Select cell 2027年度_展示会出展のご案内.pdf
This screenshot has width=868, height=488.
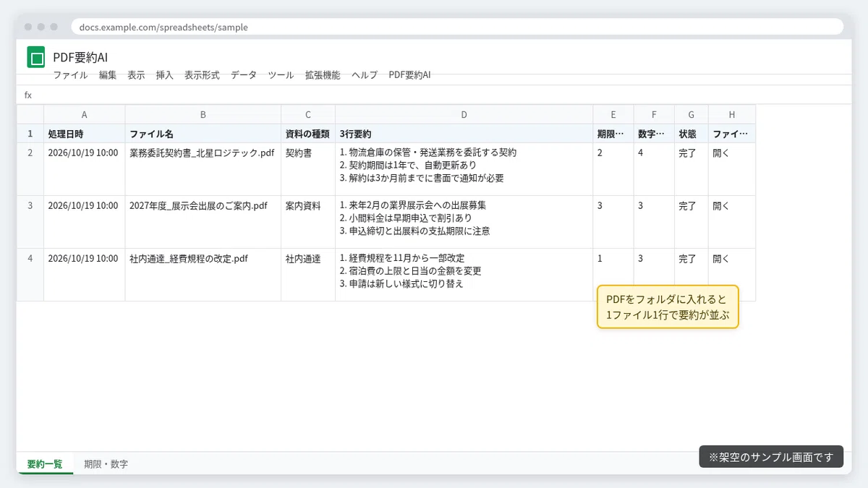coord(203,222)
